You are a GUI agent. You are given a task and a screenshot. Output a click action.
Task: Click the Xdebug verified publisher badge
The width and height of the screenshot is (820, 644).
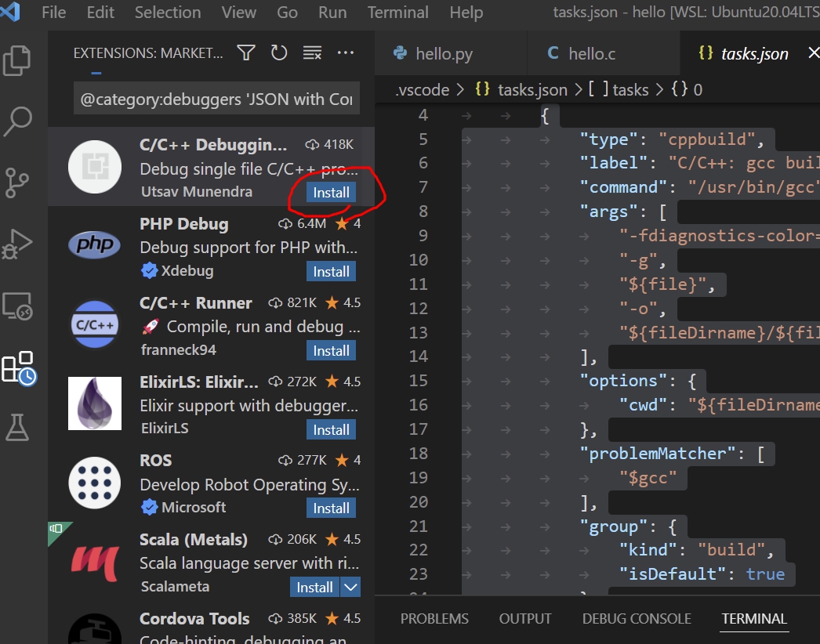[x=149, y=271]
